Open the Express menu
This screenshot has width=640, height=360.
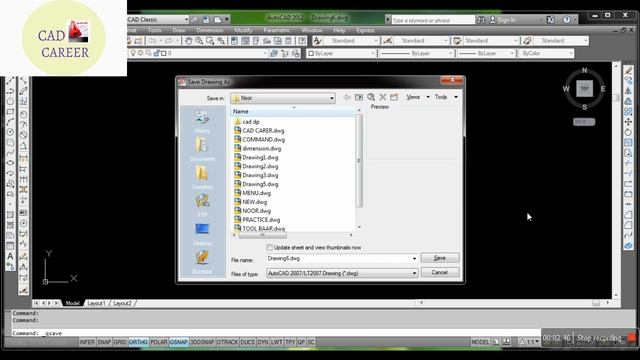pyautogui.click(x=365, y=30)
